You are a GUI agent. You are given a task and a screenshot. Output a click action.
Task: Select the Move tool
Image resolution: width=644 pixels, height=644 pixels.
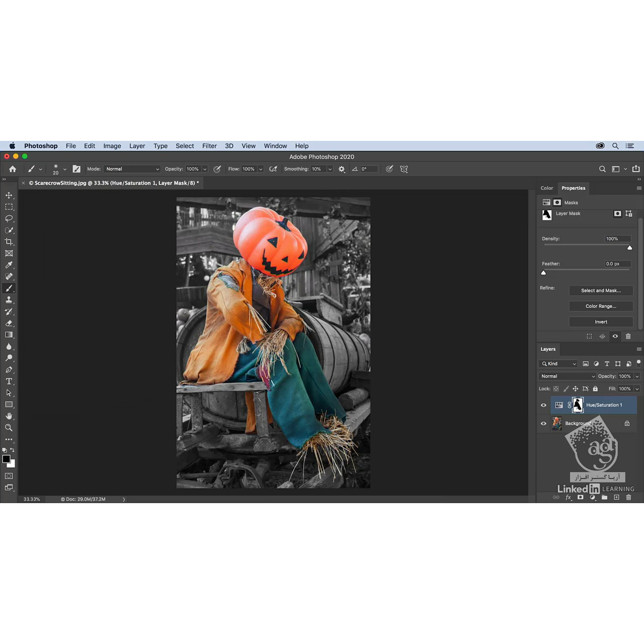click(x=9, y=195)
